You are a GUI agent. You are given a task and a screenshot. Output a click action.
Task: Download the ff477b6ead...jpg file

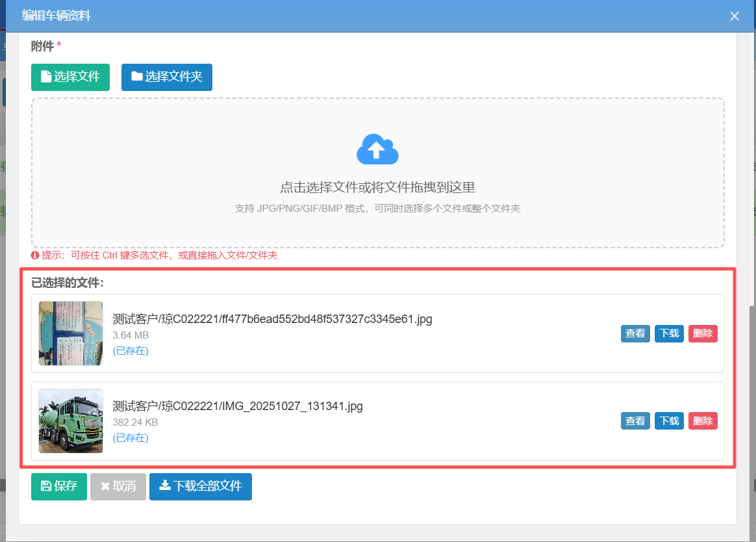click(669, 333)
